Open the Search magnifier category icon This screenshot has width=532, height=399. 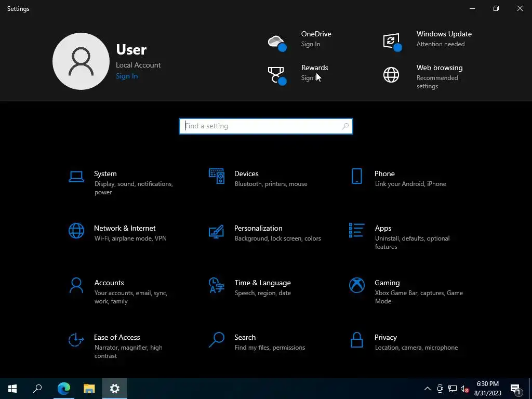pos(217,340)
